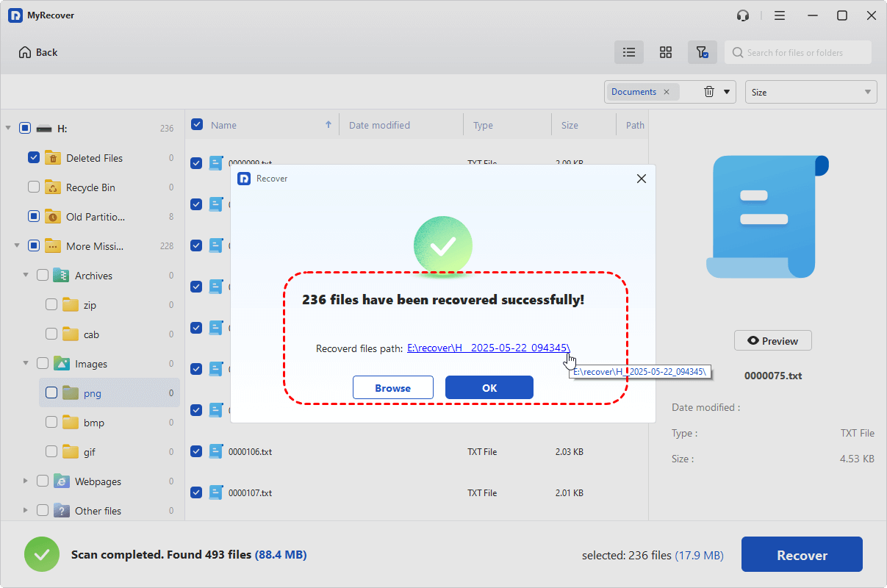
Task: Sort by Path column header
Action: tap(635, 125)
